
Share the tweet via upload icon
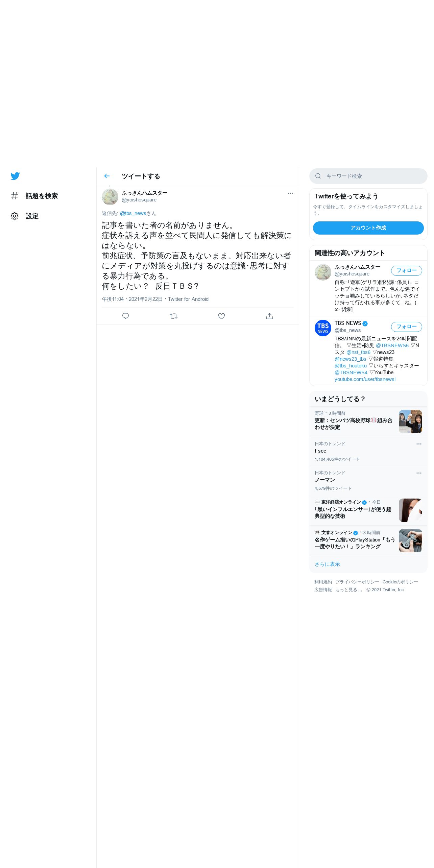269,316
